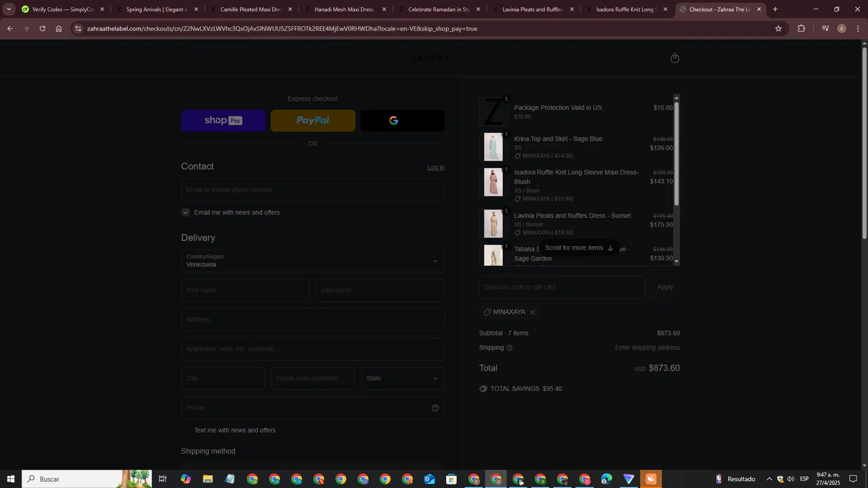Open Outlook from the taskbar
Viewport: 868px width, 488px height.
[429, 479]
